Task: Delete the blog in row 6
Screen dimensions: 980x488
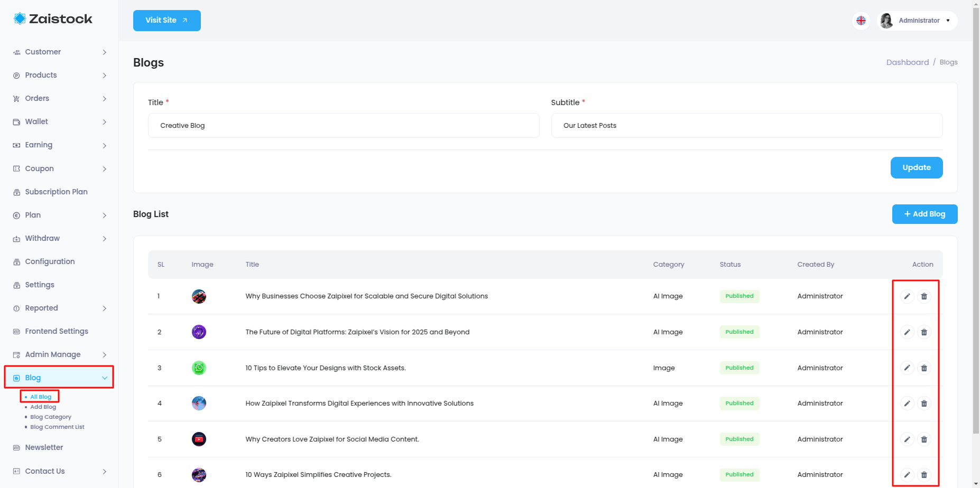Action: [924, 475]
